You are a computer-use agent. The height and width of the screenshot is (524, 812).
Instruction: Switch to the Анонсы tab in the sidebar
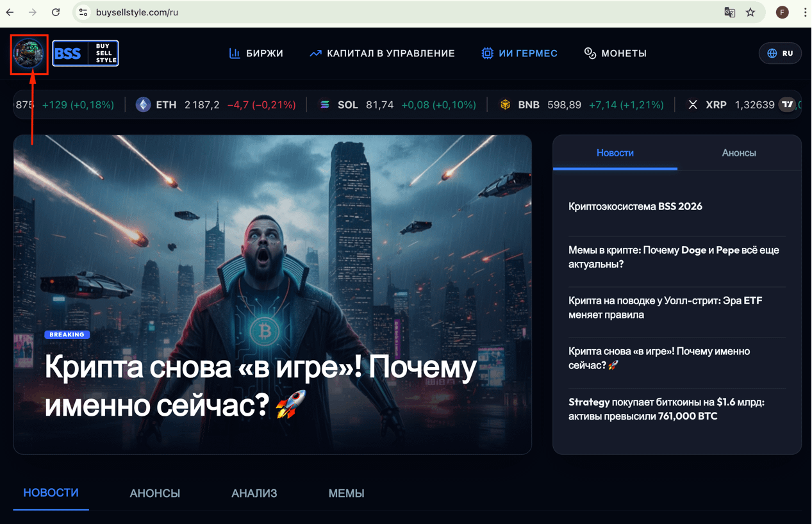coord(738,152)
